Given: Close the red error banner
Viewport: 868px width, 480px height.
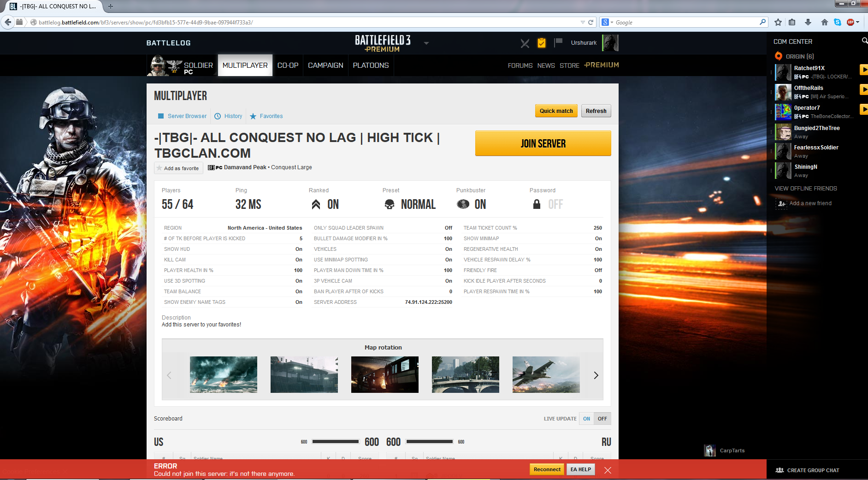Looking at the screenshot, I should pos(608,470).
